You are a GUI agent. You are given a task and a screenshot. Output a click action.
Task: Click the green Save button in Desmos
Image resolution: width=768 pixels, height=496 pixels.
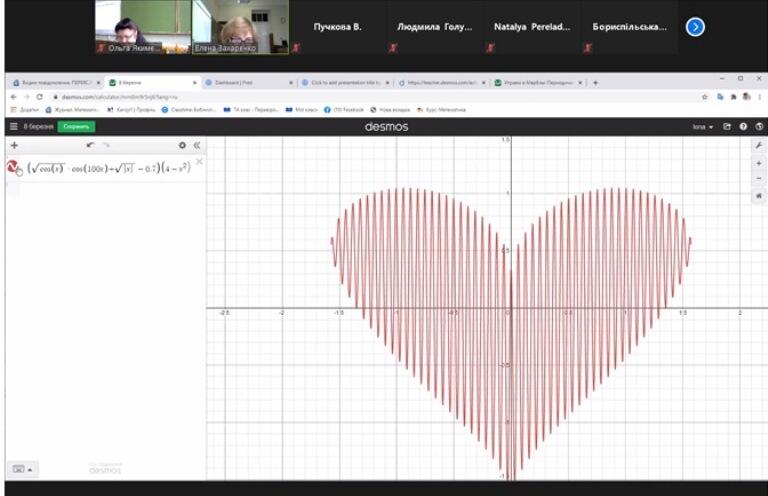coord(76,126)
